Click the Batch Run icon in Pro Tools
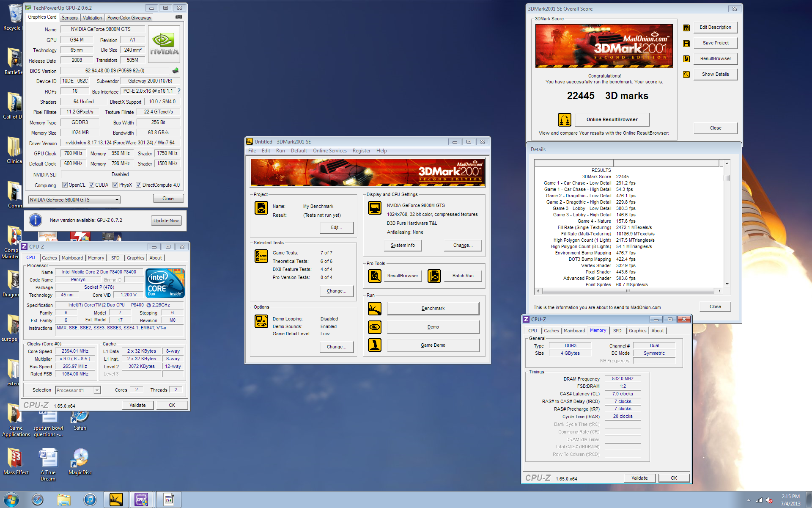 [x=434, y=276]
